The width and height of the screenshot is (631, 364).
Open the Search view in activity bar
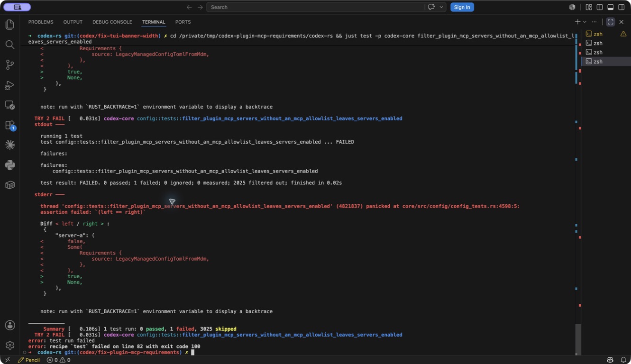coord(10,45)
